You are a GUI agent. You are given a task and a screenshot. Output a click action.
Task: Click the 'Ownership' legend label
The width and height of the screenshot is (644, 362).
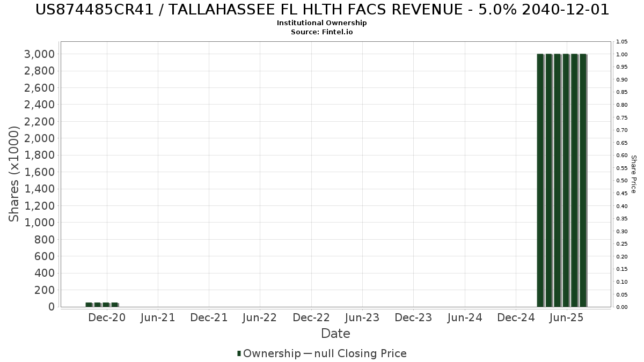(272, 353)
